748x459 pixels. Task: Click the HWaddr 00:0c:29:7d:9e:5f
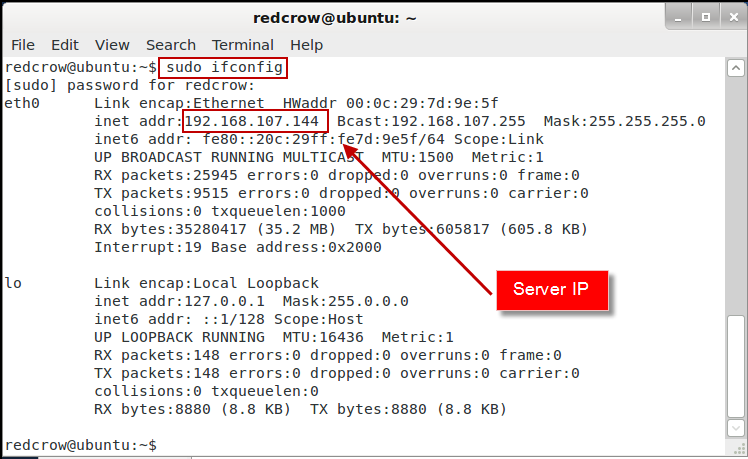click(391, 103)
